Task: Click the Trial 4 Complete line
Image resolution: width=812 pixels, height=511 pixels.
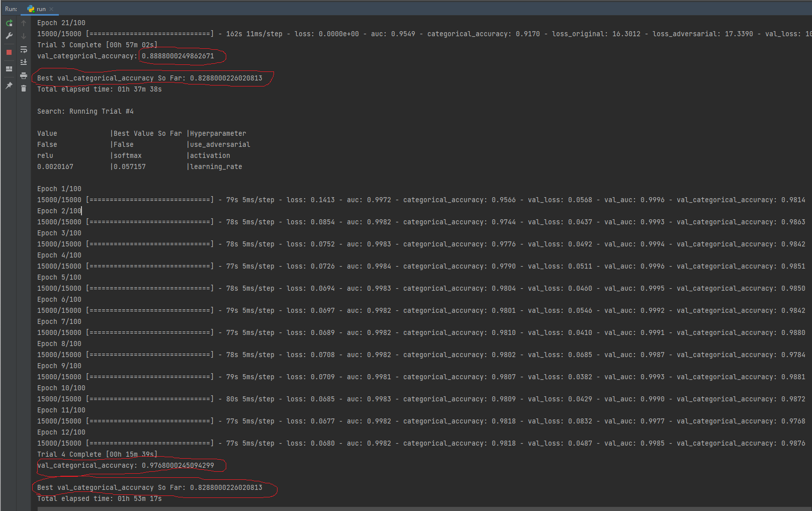Action: point(96,454)
